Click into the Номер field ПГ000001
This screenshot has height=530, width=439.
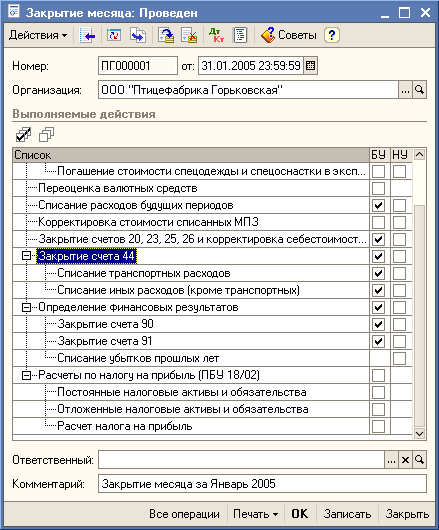pyautogui.click(x=138, y=66)
